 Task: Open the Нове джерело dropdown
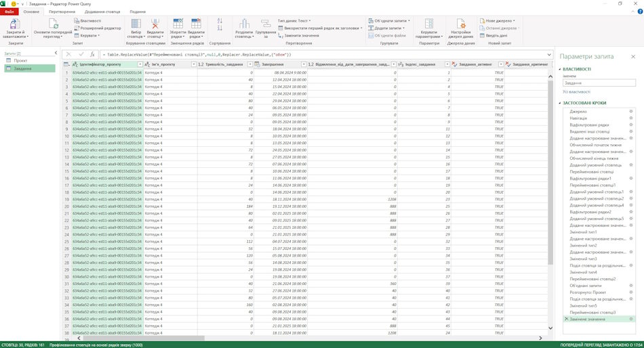point(497,20)
